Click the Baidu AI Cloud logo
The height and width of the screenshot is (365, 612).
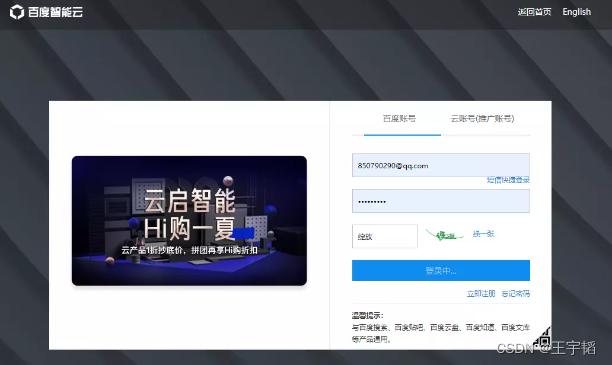[x=46, y=12]
